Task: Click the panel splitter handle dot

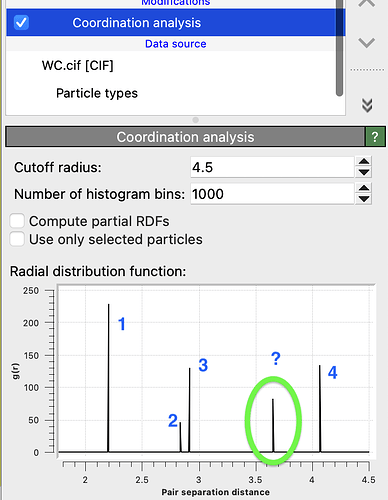Action: 196,120
